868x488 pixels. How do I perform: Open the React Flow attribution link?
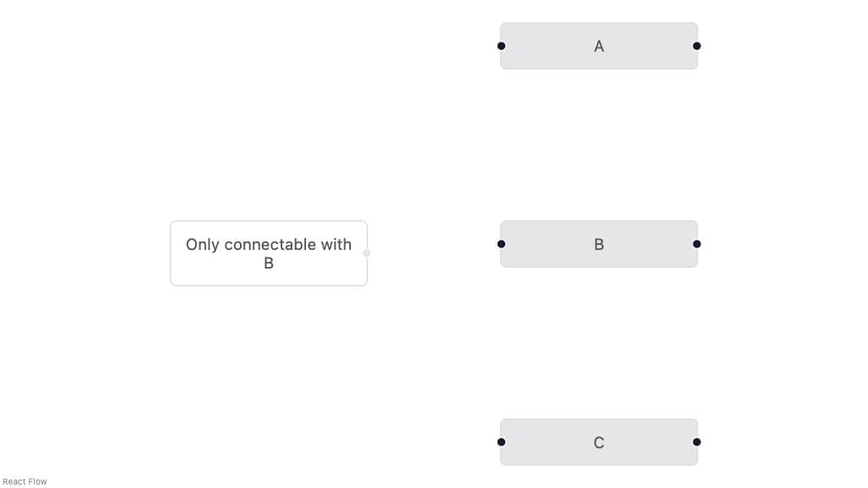(25, 482)
